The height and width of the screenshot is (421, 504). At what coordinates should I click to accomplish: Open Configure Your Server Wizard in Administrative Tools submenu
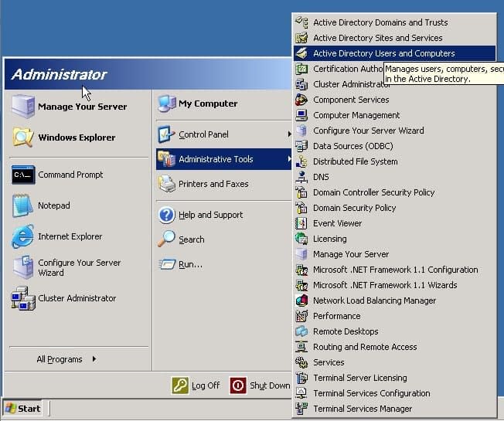[394, 131]
